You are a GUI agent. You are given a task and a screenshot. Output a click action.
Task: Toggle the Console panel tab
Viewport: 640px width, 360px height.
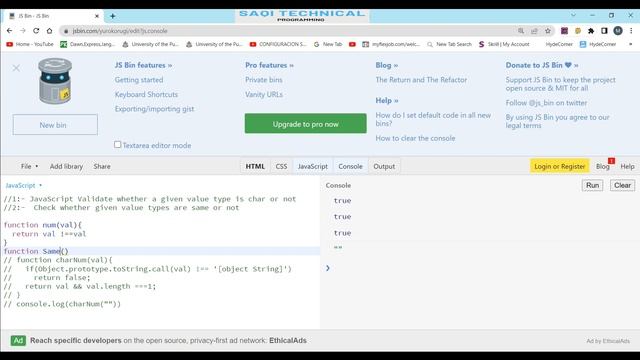(x=350, y=166)
